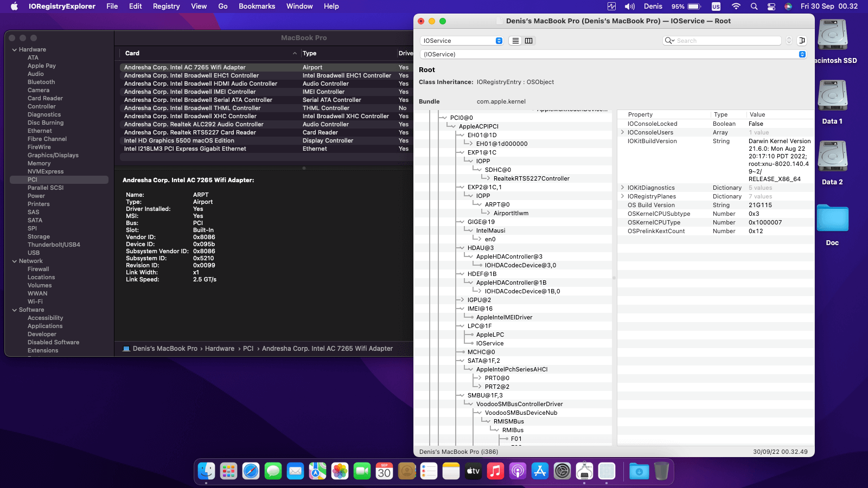Activate Siri from menu bar
The height and width of the screenshot is (488, 868).
788,7
